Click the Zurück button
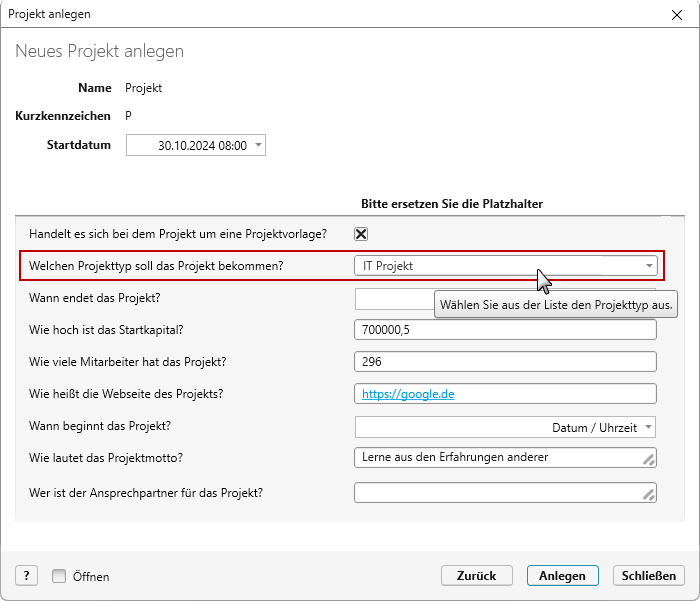This screenshot has width=700, height=601. pos(476,576)
